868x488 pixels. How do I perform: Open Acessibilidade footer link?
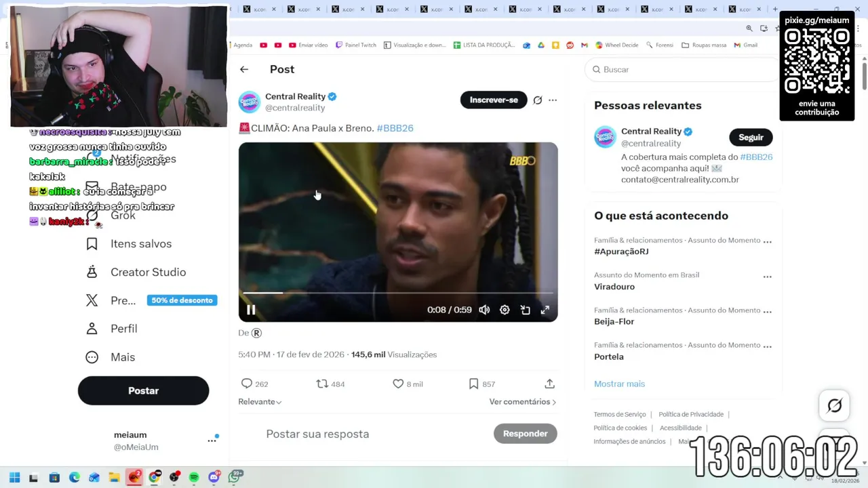(x=680, y=428)
